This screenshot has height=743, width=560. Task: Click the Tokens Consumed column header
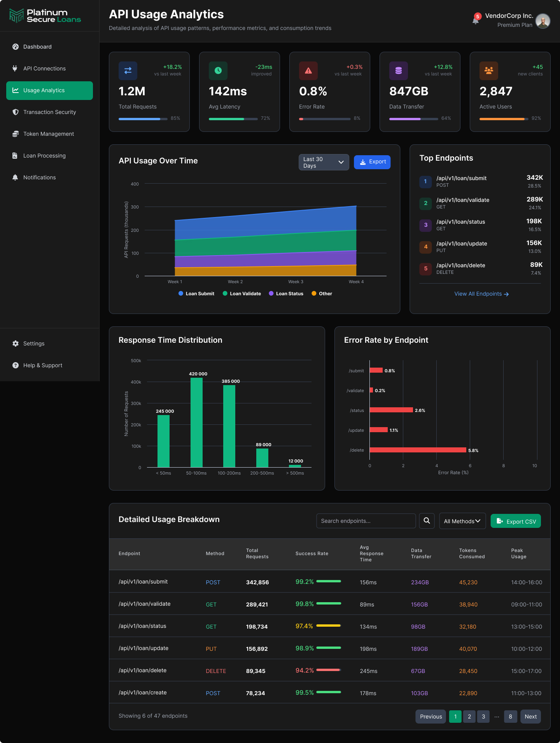pyautogui.click(x=472, y=554)
